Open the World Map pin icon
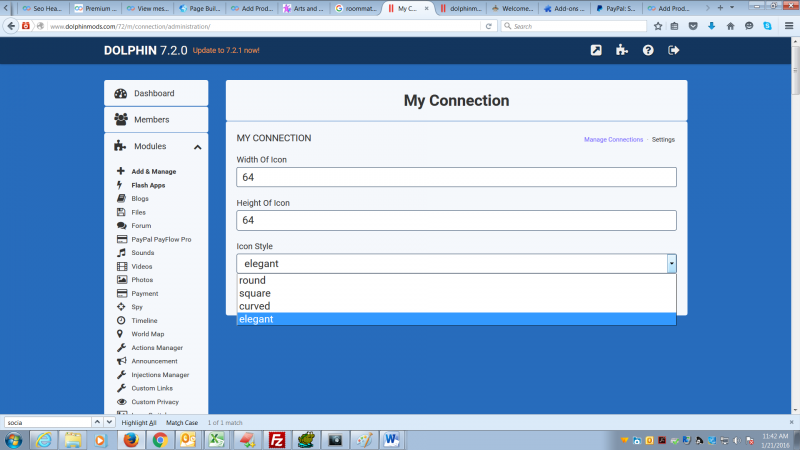This screenshot has width=800, height=450. point(120,334)
